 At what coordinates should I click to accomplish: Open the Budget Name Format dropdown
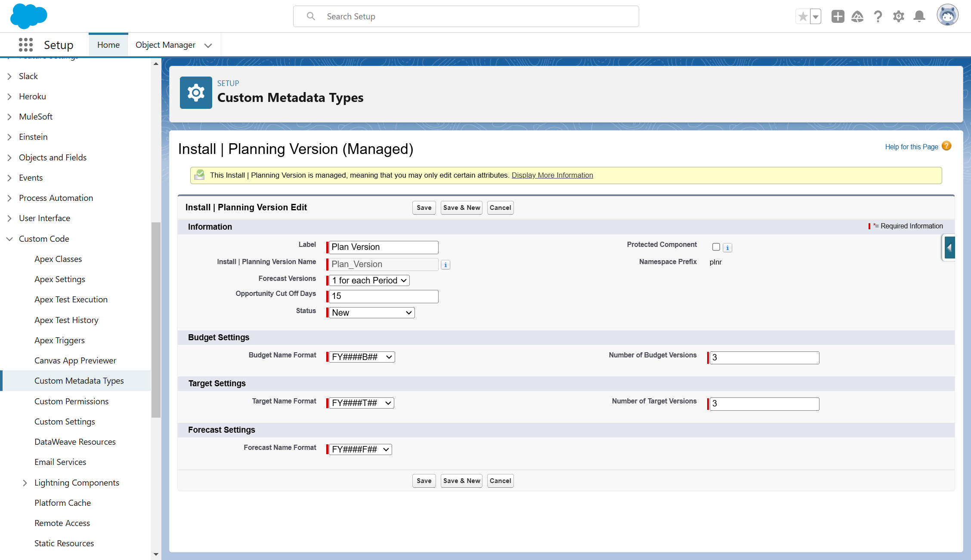click(362, 357)
